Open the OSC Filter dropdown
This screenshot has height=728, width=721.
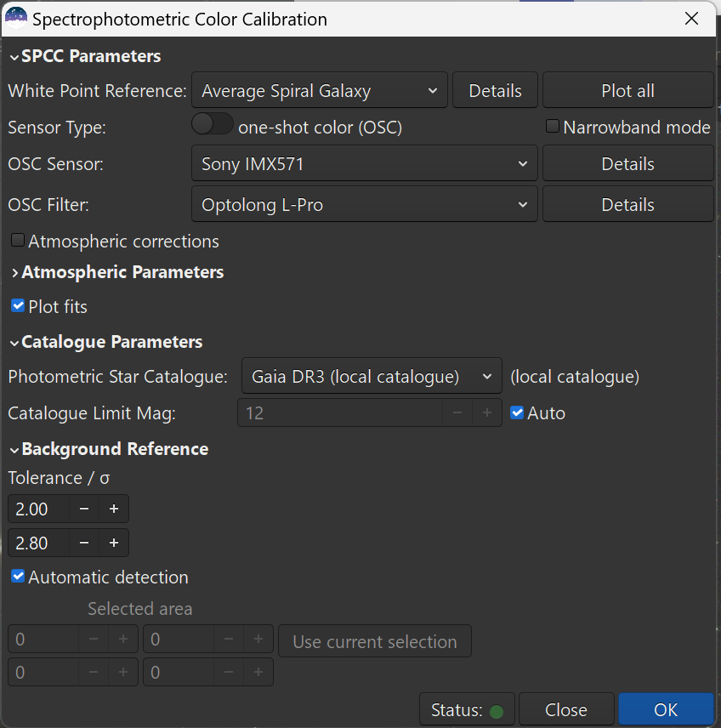(365, 204)
